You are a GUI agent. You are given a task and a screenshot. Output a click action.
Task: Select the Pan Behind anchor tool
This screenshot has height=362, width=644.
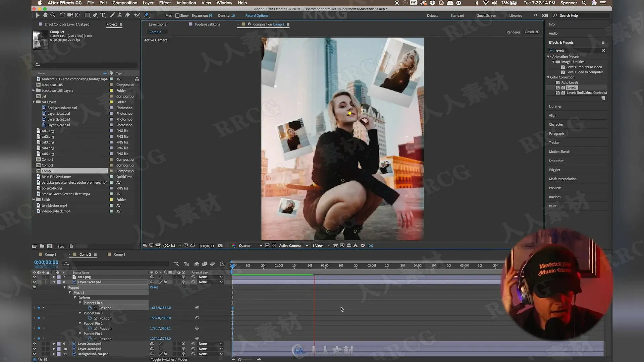pyautogui.click(x=78, y=15)
